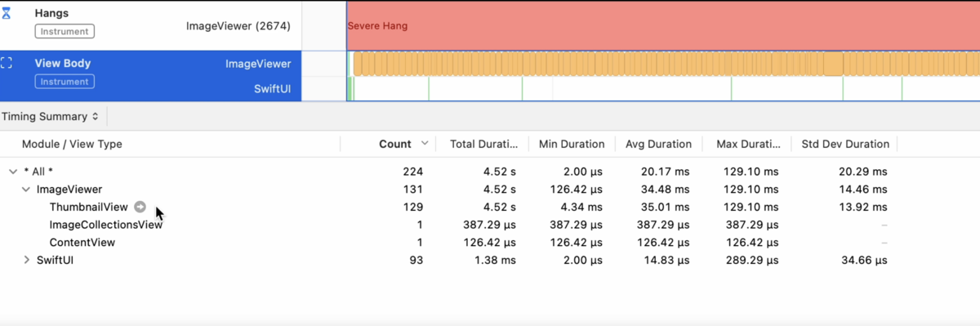Sort by Count column header
Viewport: 980px width, 326px height.
[x=395, y=144]
